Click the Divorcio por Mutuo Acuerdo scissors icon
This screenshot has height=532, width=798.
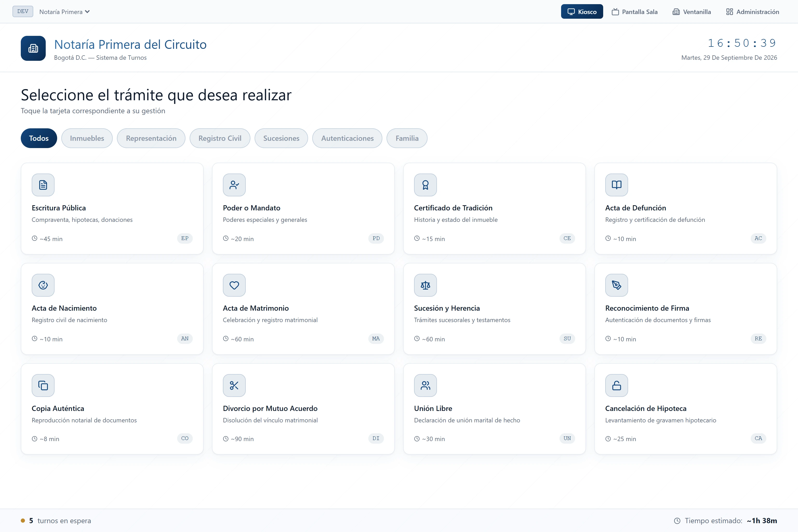[x=234, y=385]
